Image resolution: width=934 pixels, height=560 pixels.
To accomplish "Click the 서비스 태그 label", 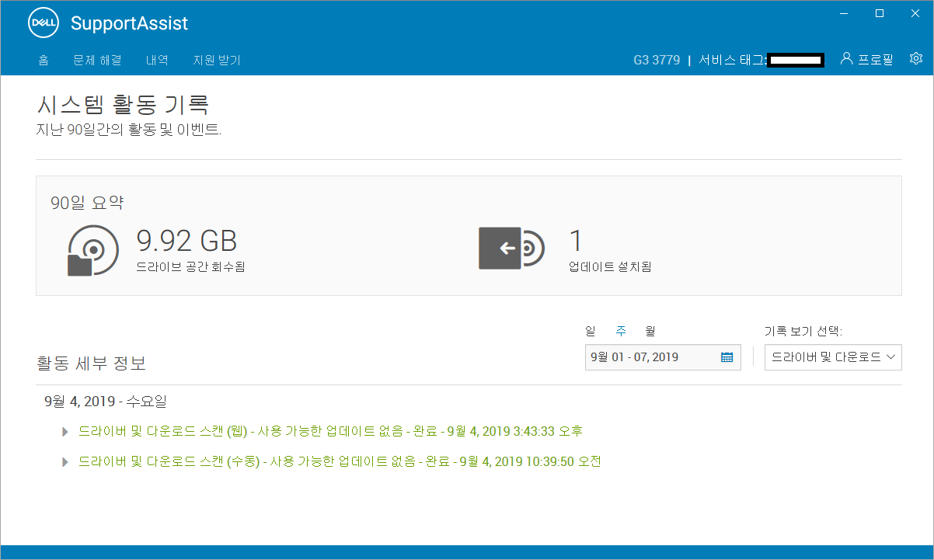I will coord(733,60).
